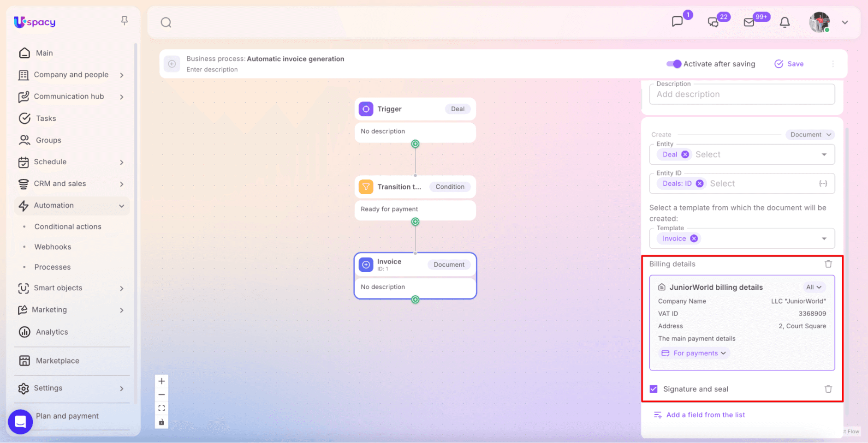Open the three-dot menu beside Save
The height and width of the screenshot is (443, 868).
(x=833, y=64)
